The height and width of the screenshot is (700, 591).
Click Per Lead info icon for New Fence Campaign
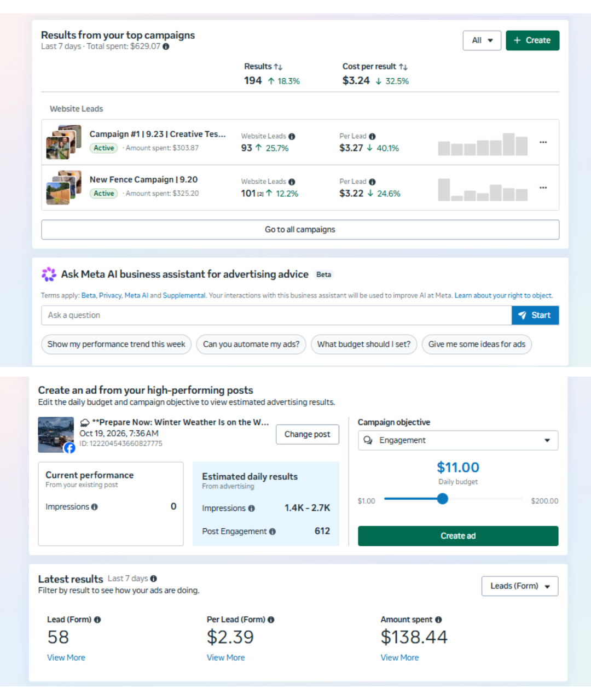coord(372,182)
